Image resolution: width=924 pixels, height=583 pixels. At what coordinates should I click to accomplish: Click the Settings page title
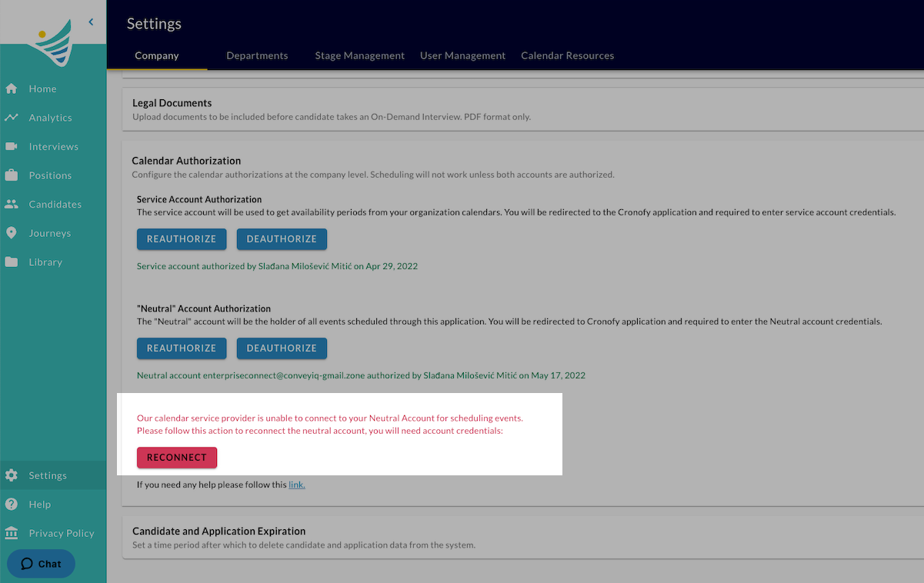tap(154, 24)
